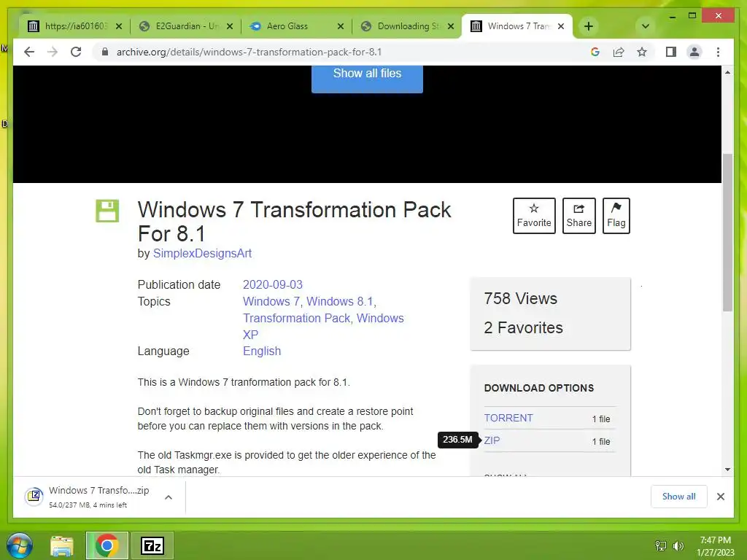Close the https://ia601605 tab
The image size is (747, 560).
click(x=119, y=26)
